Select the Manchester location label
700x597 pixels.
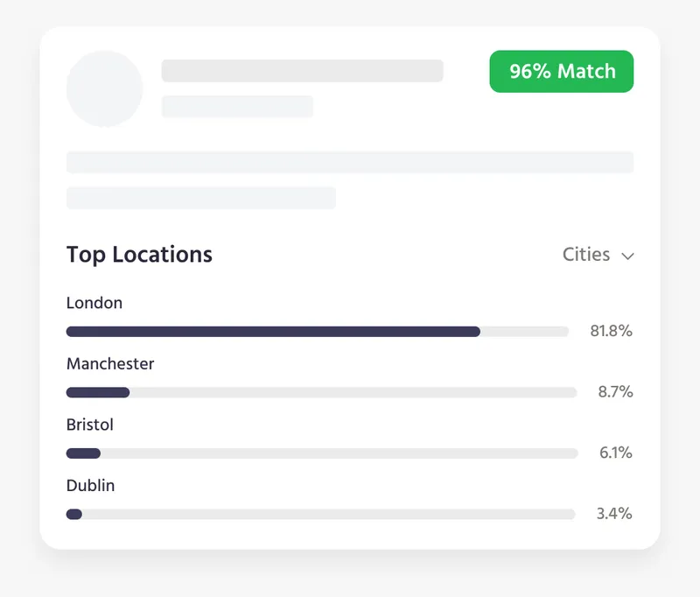pos(110,363)
